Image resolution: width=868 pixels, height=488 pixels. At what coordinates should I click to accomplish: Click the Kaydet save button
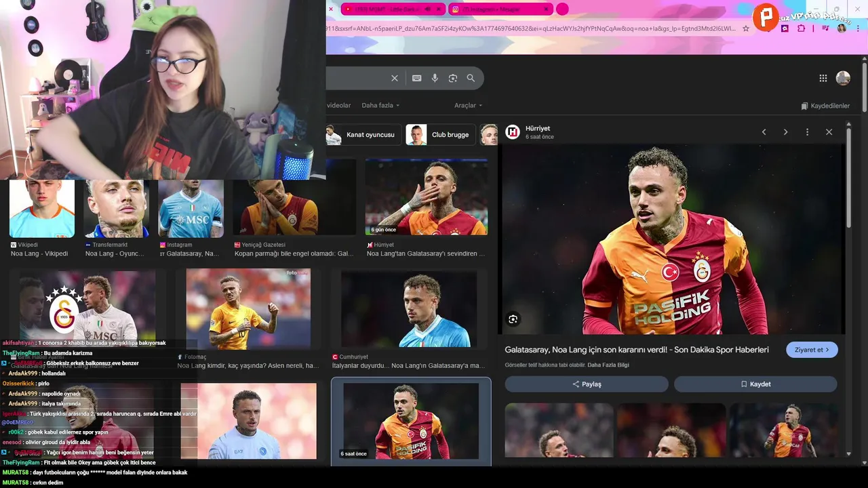(755, 384)
